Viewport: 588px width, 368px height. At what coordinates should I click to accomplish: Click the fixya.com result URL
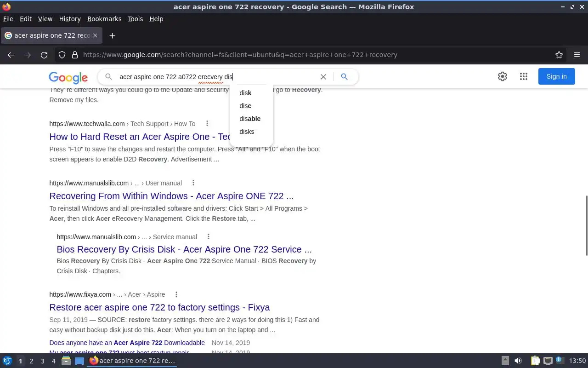(80, 294)
